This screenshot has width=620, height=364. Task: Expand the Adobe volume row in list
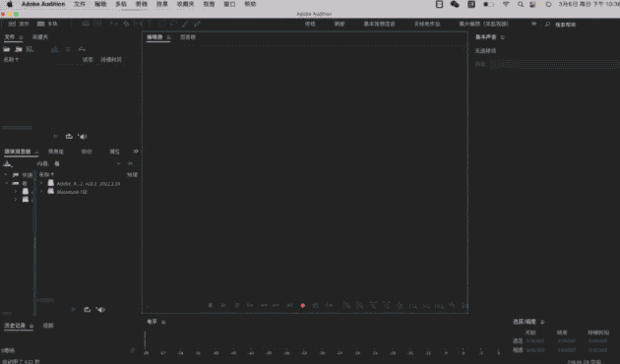click(x=41, y=183)
